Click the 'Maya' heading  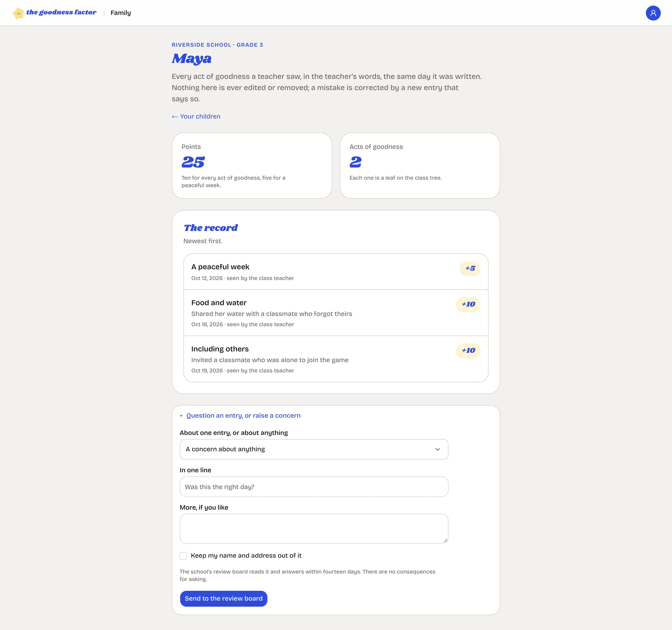pyautogui.click(x=192, y=59)
